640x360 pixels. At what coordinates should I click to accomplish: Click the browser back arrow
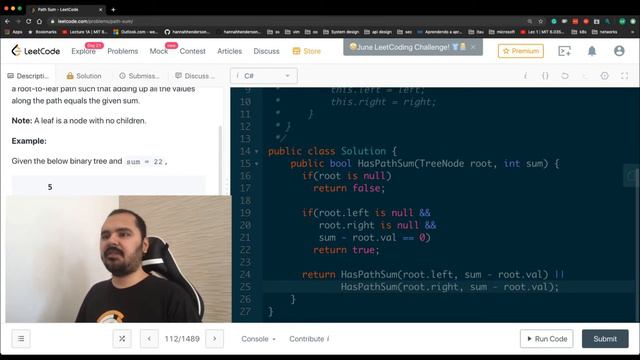pyautogui.click(x=7, y=21)
